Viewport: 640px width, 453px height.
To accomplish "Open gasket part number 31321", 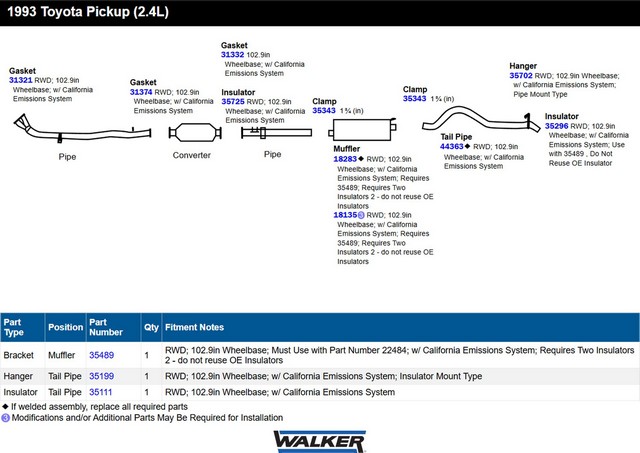I will tap(20, 80).
